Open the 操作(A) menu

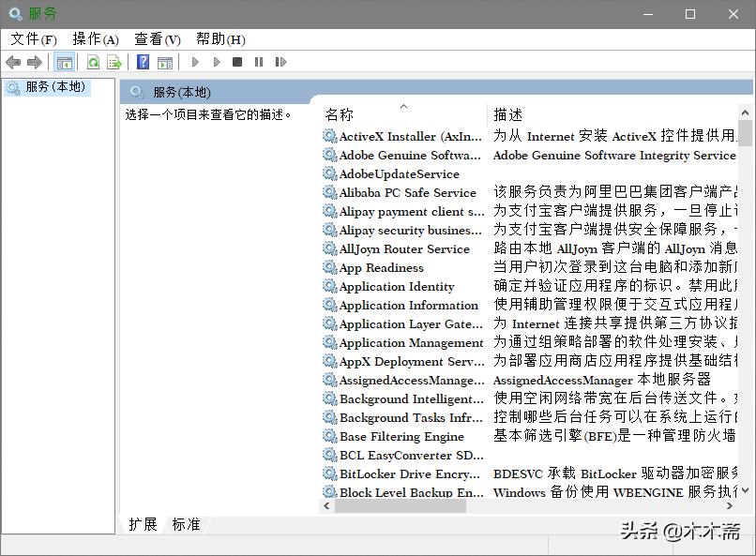pos(96,39)
